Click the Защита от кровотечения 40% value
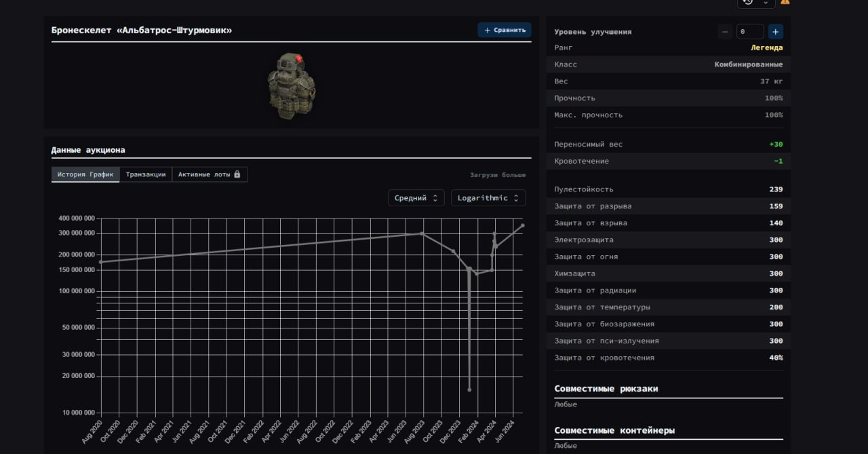 coord(776,358)
